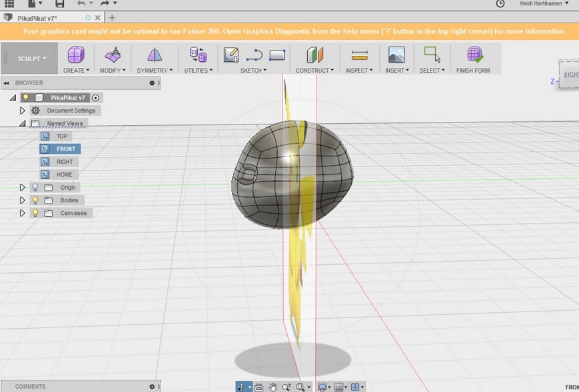579x392 pixels.
Task: Open the redo history dropdown arrow
Action: pos(115,3)
